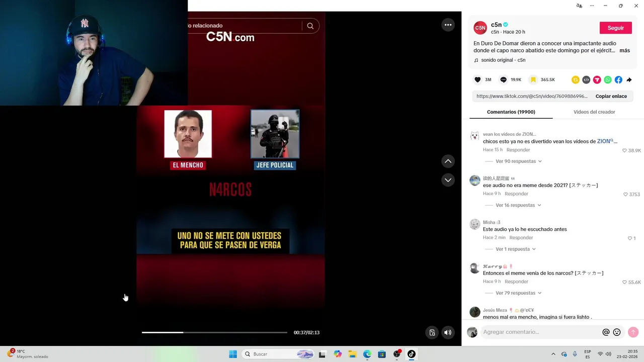Open title bar three-dot menu
644x362 pixels.
click(x=592, y=6)
